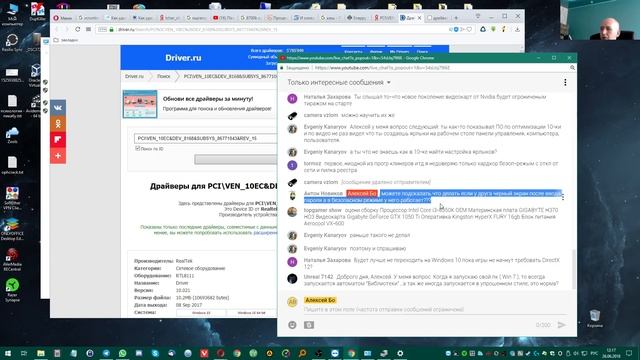The width and height of the screenshot is (640, 360).
Task: Click the chat message input field
Action: (x=435, y=309)
